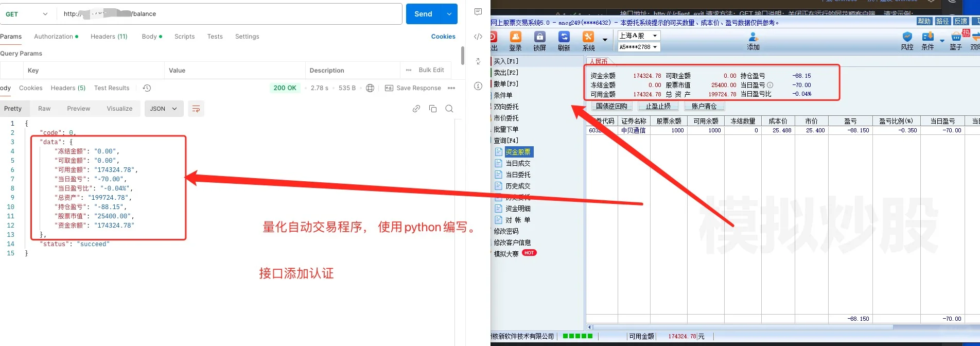This screenshot has height=346, width=980.
Task: Click the blue Send button
Action: coord(424,14)
